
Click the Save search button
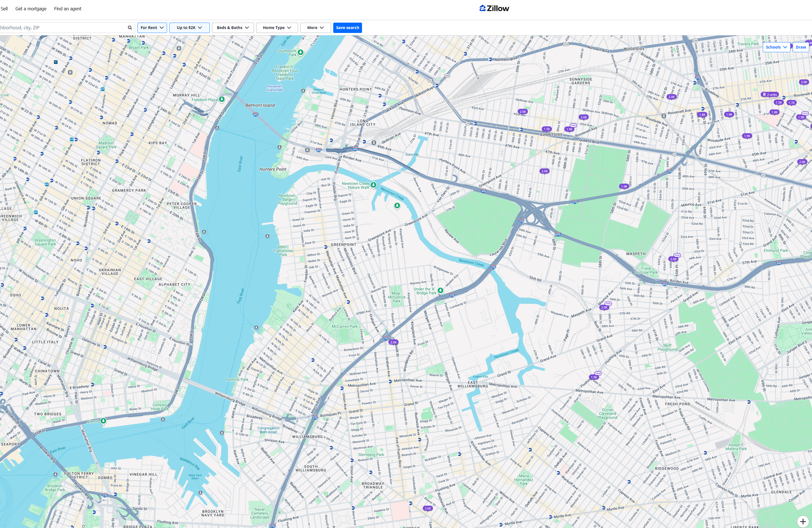(x=347, y=28)
